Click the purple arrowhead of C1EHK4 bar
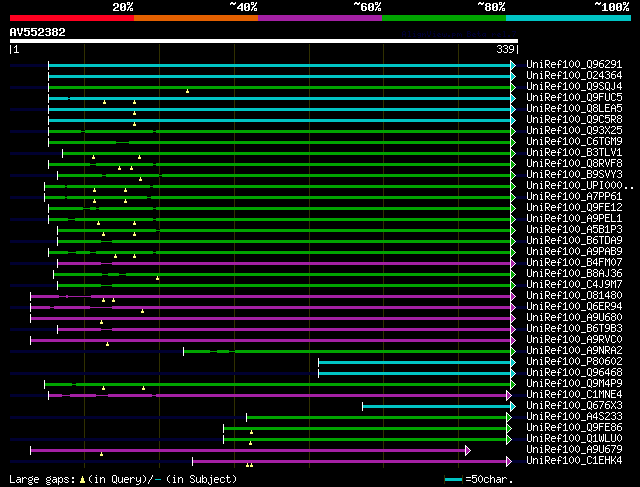 click(509, 461)
